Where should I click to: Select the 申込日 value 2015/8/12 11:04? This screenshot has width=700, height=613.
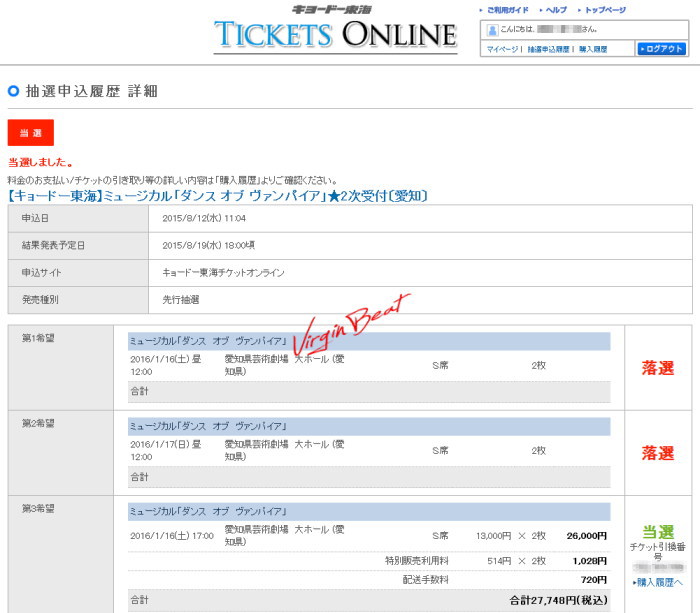coord(204,218)
